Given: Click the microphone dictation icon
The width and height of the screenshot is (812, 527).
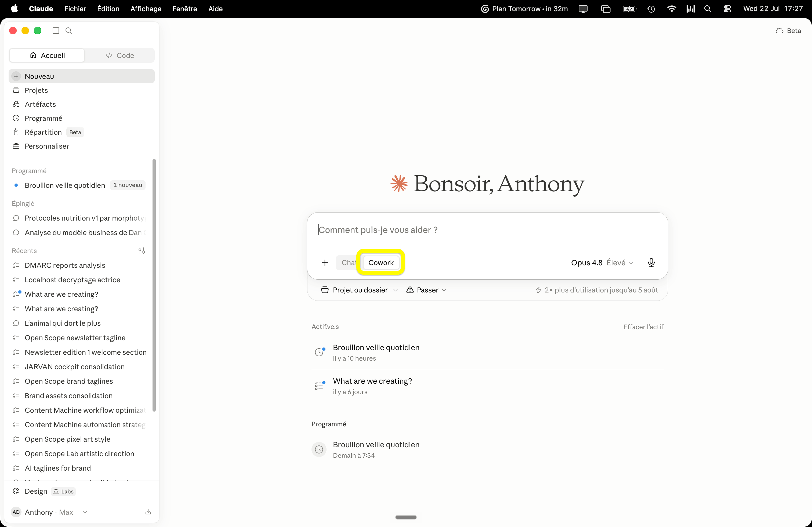Looking at the screenshot, I should (x=651, y=263).
